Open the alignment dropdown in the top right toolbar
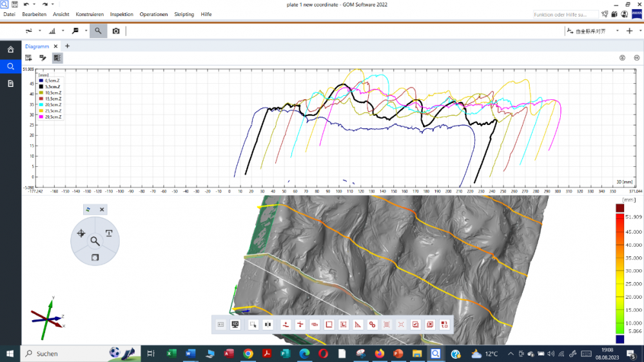 [x=617, y=31]
